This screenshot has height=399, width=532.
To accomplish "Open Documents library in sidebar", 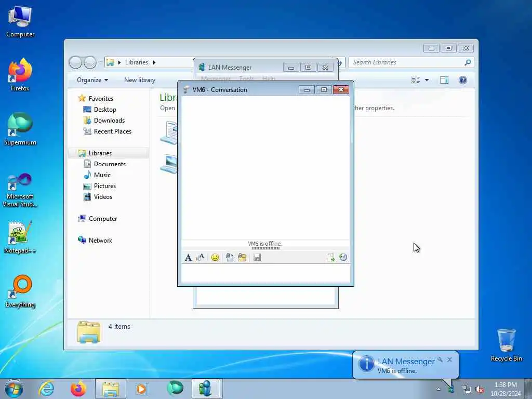I will tap(109, 164).
